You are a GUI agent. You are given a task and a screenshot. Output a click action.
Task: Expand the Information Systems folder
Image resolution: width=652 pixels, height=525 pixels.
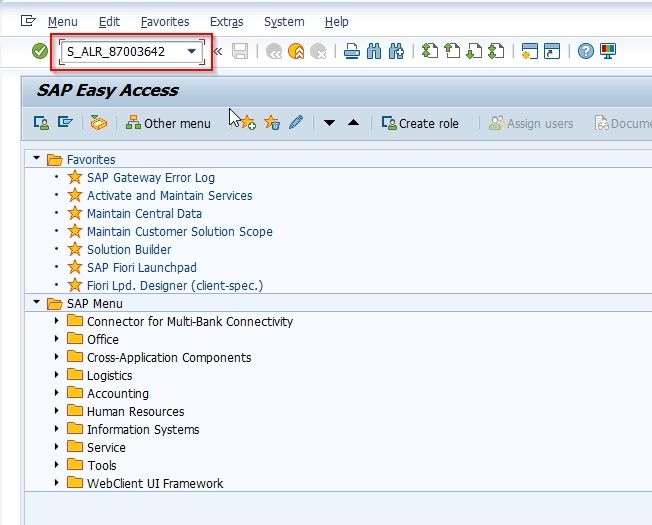57,429
